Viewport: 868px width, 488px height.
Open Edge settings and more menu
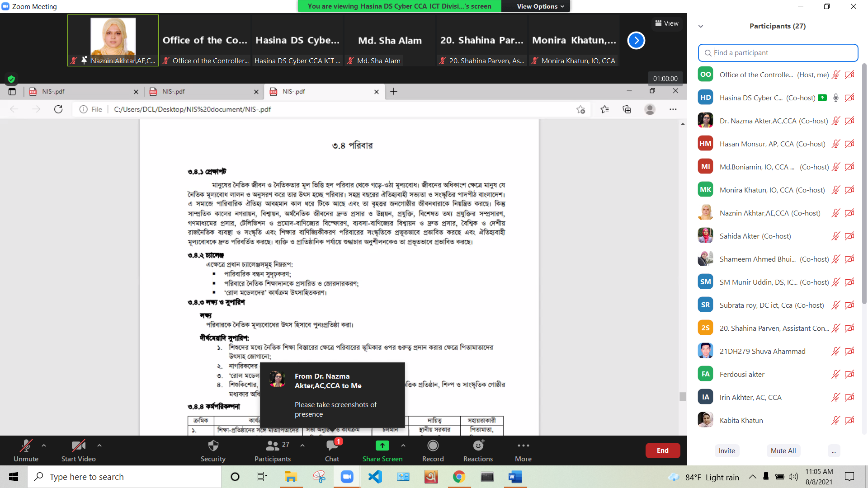click(x=673, y=109)
